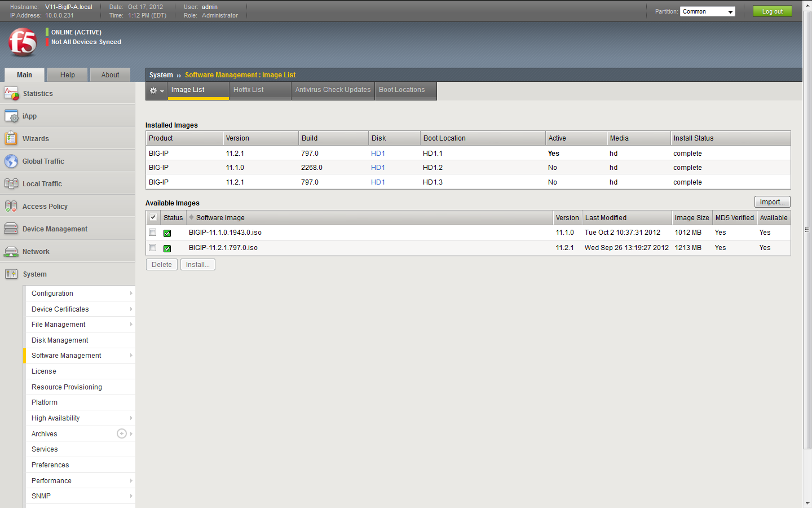Open the Partition dropdown showing Common
The width and height of the screenshot is (812, 508).
(x=707, y=11)
